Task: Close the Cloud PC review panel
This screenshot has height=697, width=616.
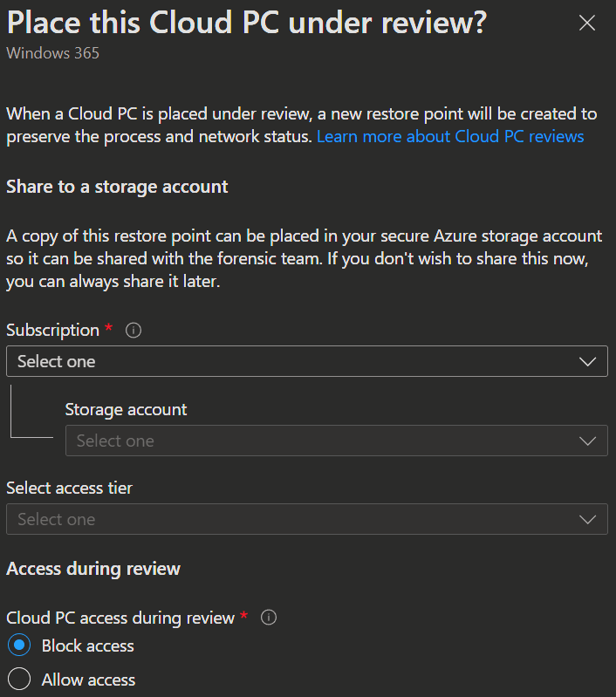Action: (x=587, y=24)
